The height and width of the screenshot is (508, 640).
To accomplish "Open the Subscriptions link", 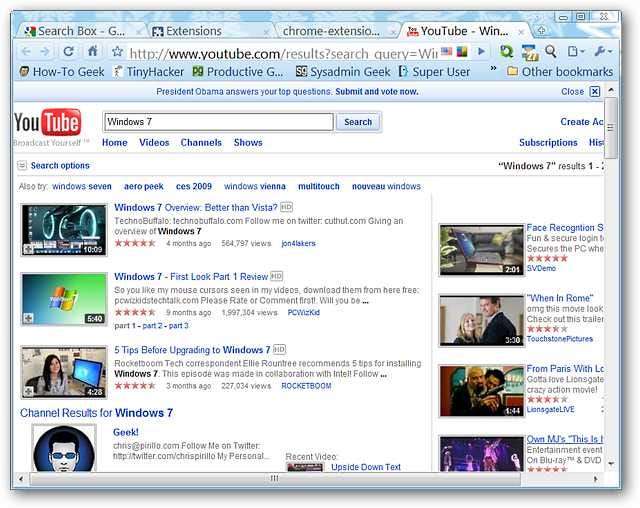I will coord(548,143).
